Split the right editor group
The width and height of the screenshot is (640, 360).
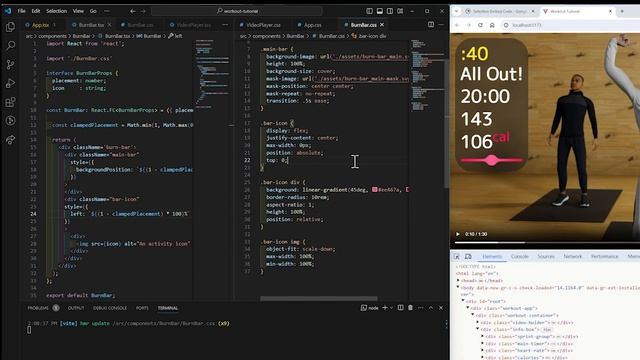[431, 25]
